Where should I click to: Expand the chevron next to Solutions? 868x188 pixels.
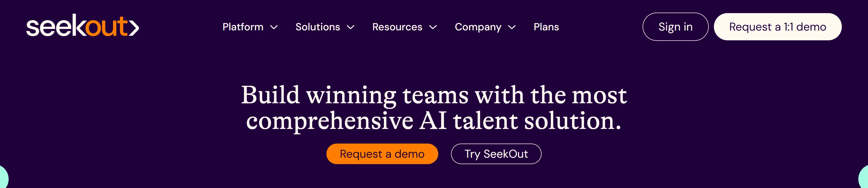351,27
